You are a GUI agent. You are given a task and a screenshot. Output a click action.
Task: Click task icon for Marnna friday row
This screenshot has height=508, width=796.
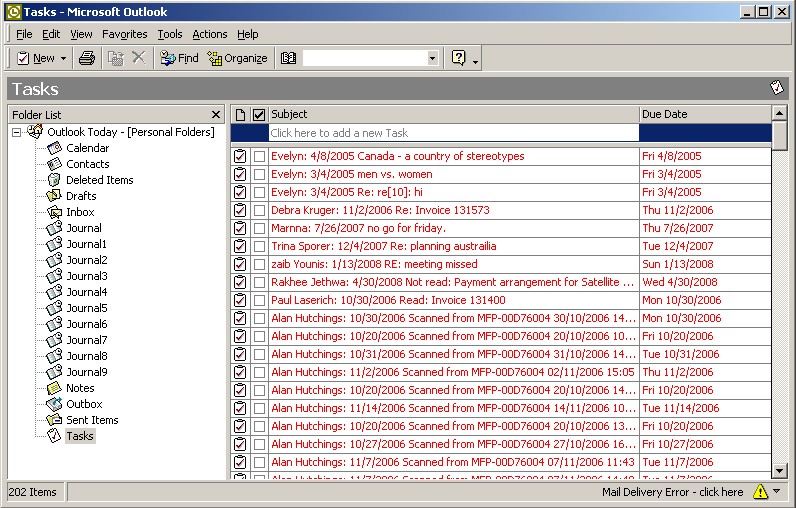click(x=240, y=228)
